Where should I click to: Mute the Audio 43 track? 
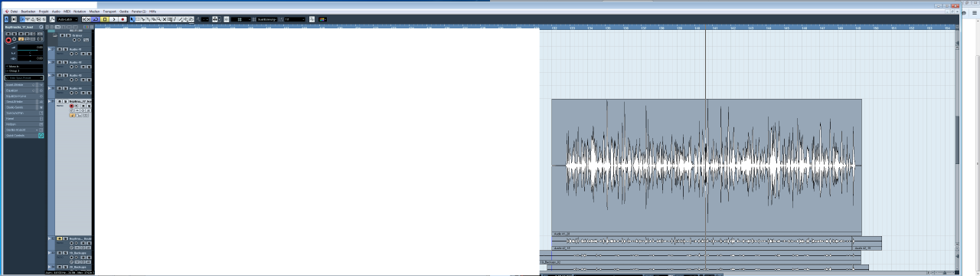59,75
